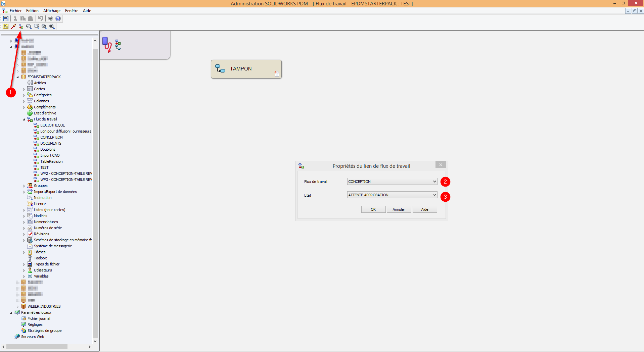The image size is (644, 352).
Task: Select the BIBLIOTHEQUE workflow
Action: 53,125
